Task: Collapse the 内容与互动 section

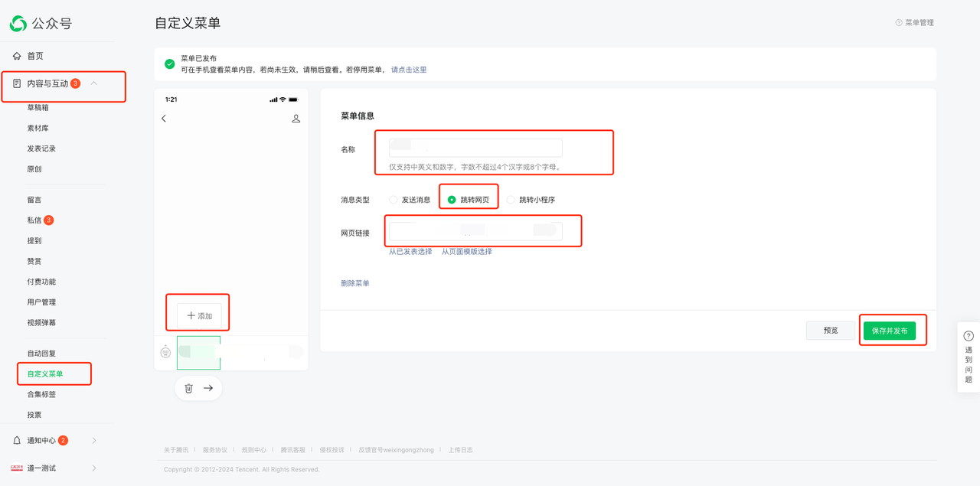Action: coord(94,83)
